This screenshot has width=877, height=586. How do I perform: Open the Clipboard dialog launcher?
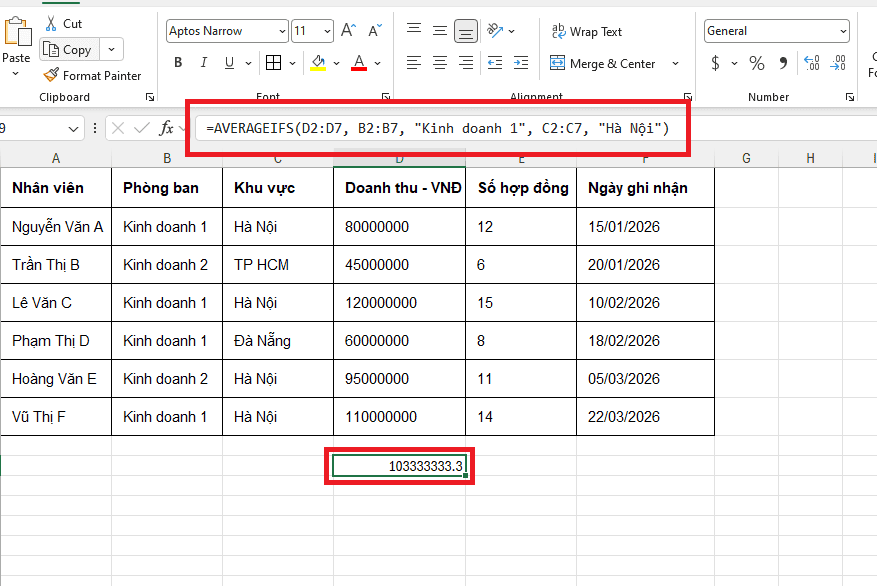(150, 97)
